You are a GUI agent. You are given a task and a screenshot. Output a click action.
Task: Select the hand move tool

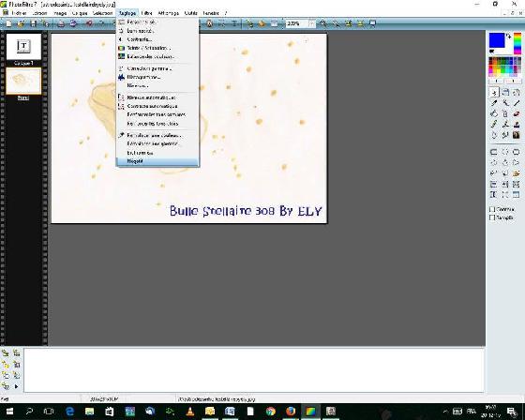click(x=517, y=93)
